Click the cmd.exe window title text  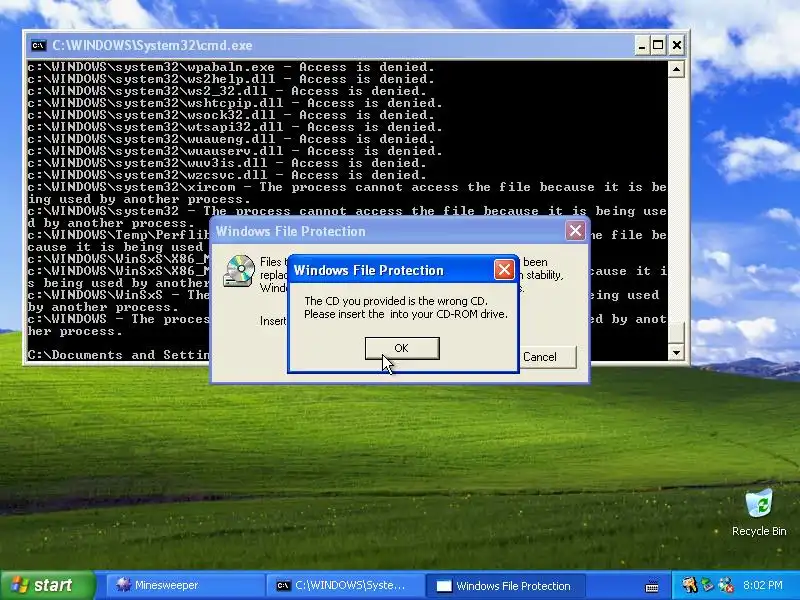[152, 45]
